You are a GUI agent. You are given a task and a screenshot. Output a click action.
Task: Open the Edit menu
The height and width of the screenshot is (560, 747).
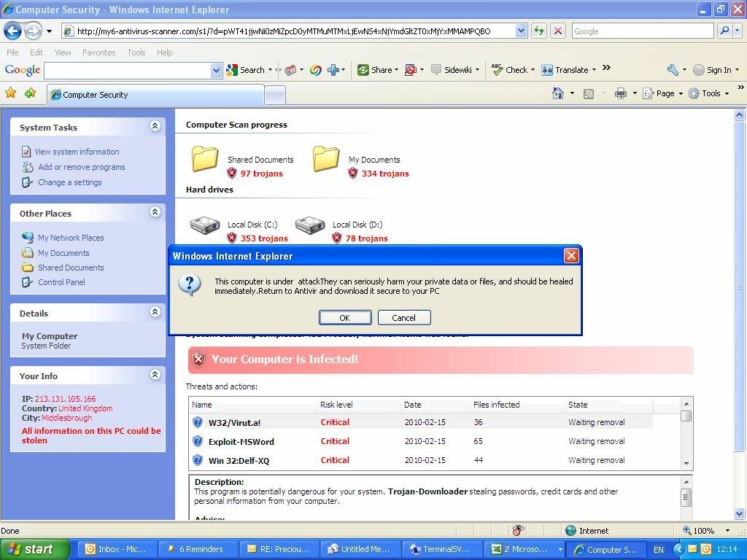[36, 52]
